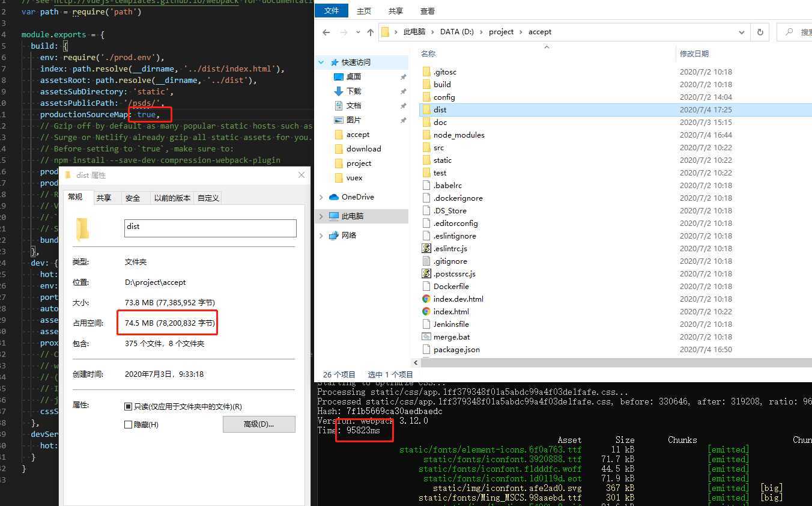Click 此电脑 in the address breadcrumb
Viewport: 812px width, 506px height.
[x=414, y=32]
